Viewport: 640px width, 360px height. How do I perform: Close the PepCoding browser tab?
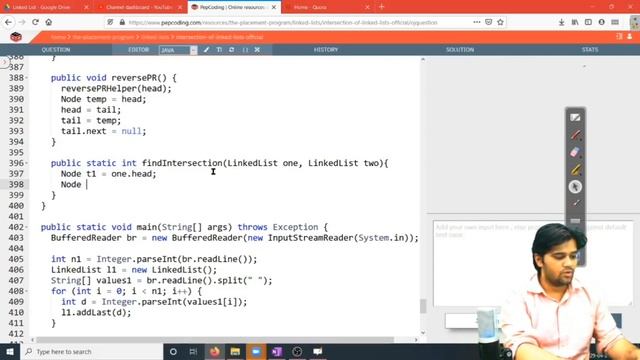click(x=274, y=7)
